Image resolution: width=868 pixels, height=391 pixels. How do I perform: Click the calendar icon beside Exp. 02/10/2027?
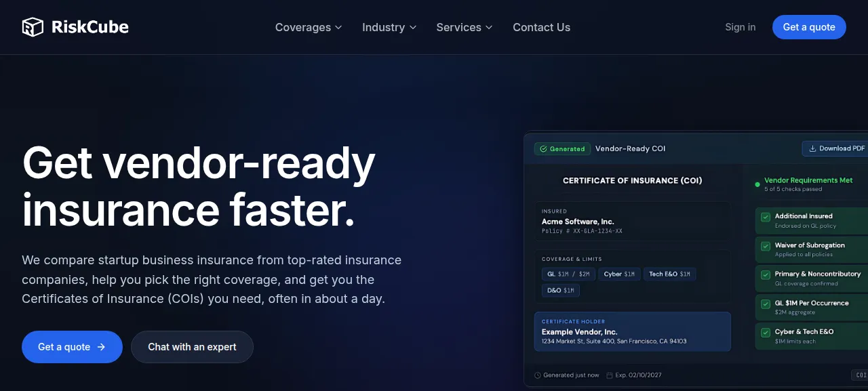(x=610, y=375)
